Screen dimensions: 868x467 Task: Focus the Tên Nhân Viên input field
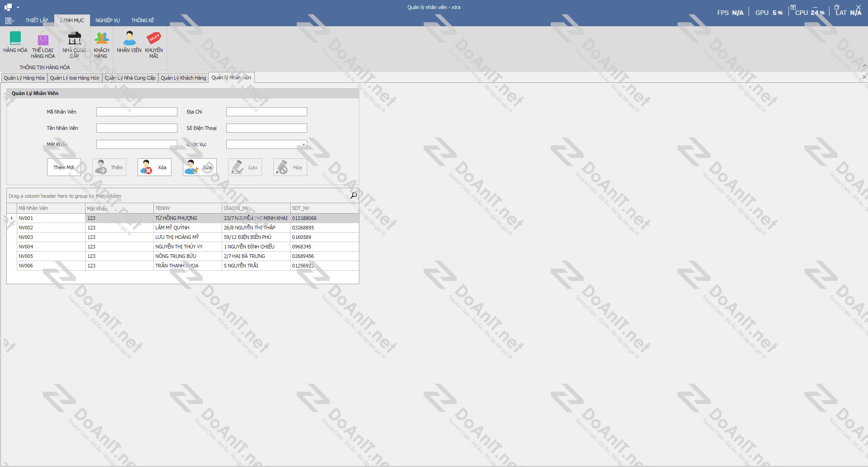(x=137, y=128)
